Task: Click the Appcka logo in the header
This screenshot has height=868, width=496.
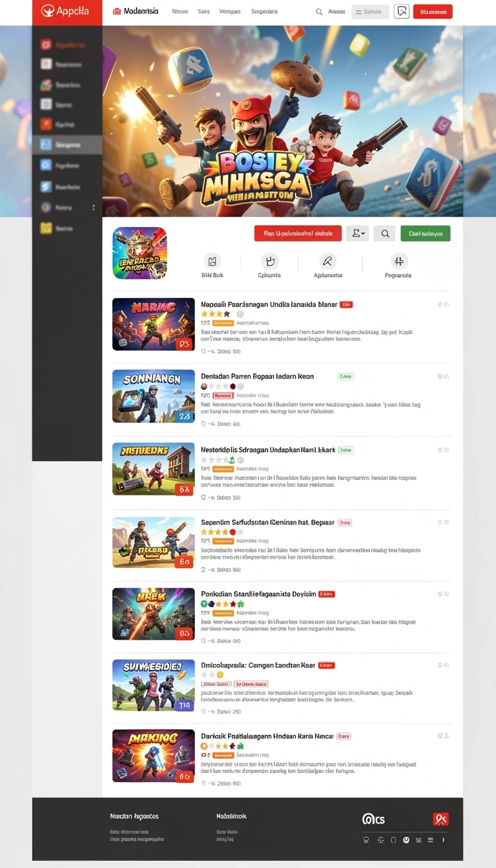Action: coord(67,11)
